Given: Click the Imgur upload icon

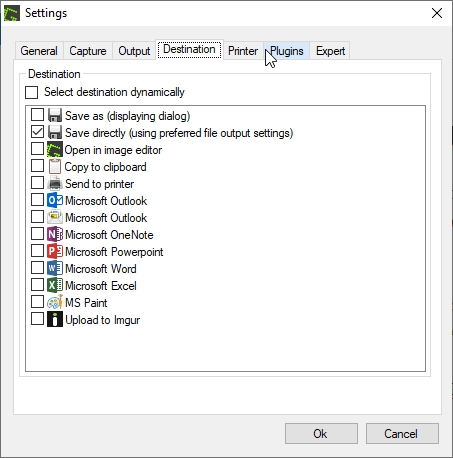Looking at the screenshot, I should pyautogui.click(x=55, y=319).
